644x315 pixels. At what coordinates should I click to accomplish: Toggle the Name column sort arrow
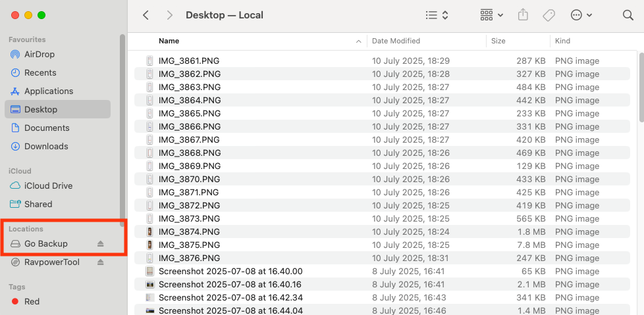(359, 41)
